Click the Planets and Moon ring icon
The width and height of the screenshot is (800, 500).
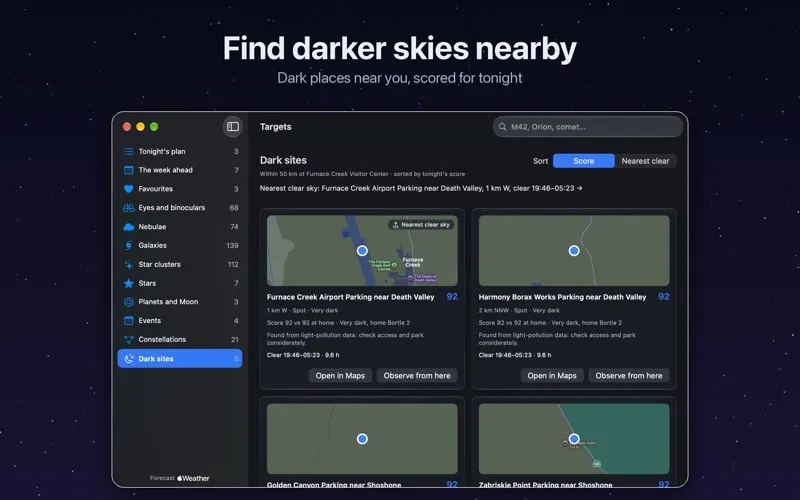[129, 302]
